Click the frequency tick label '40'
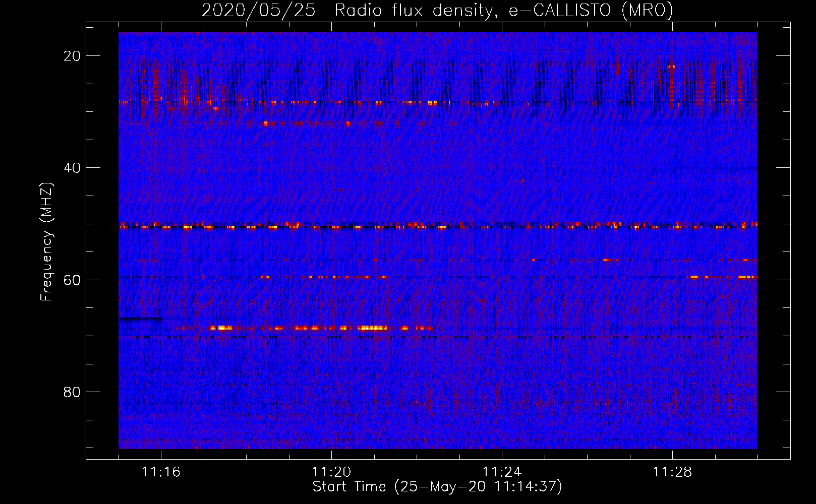The width and height of the screenshot is (816, 504). point(72,168)
